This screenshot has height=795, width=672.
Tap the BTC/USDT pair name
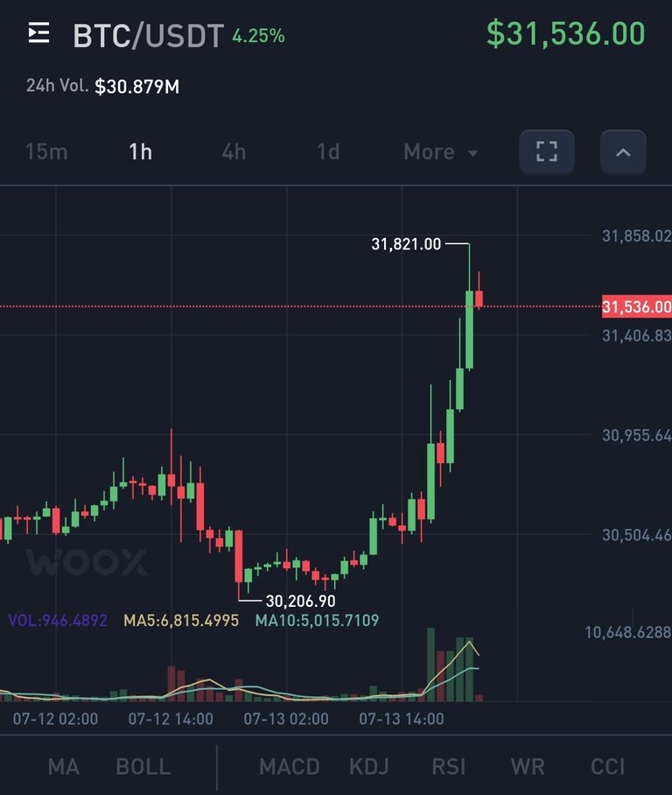147,35
